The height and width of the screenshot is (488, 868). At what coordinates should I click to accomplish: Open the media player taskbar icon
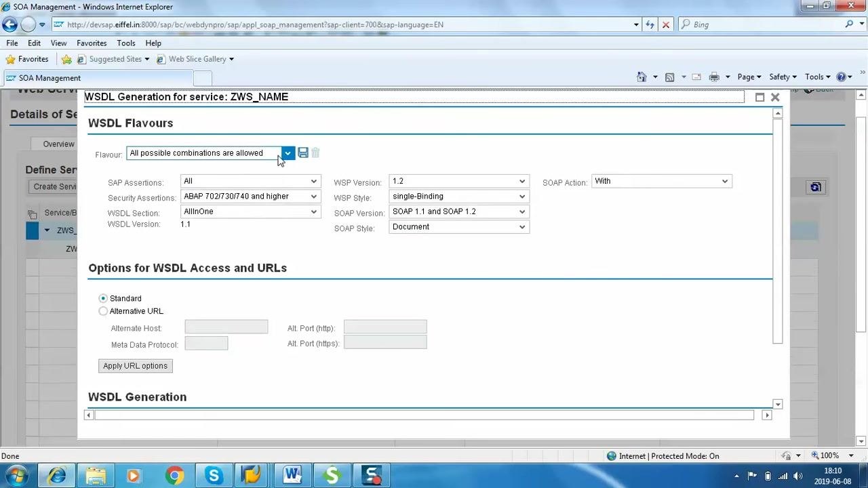pos(134,476)
